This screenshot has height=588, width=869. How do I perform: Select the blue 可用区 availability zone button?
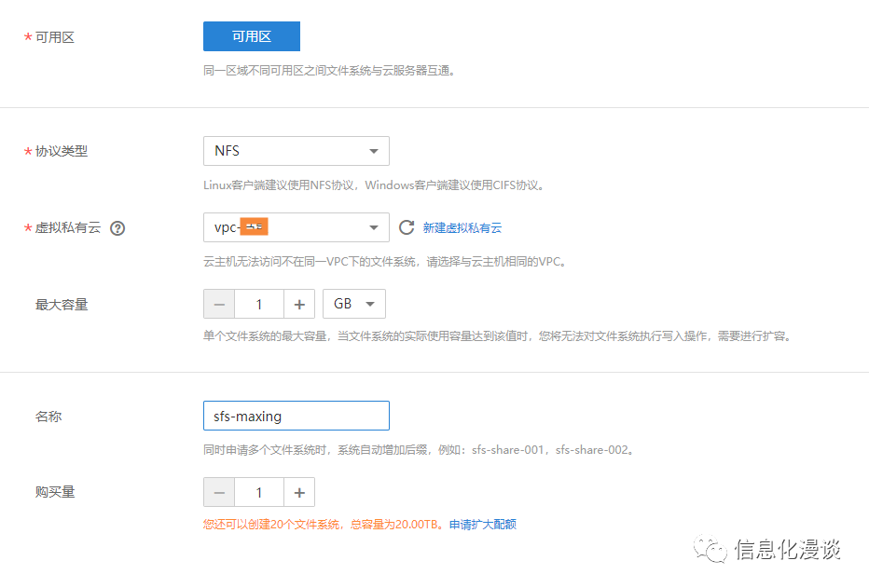[252, 36]
